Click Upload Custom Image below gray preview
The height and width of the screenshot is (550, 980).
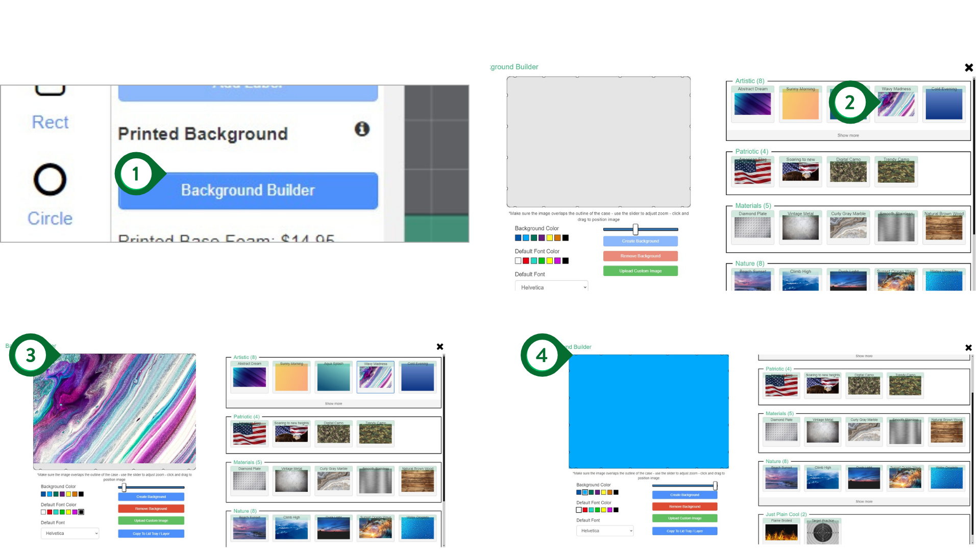pos(640,271)
